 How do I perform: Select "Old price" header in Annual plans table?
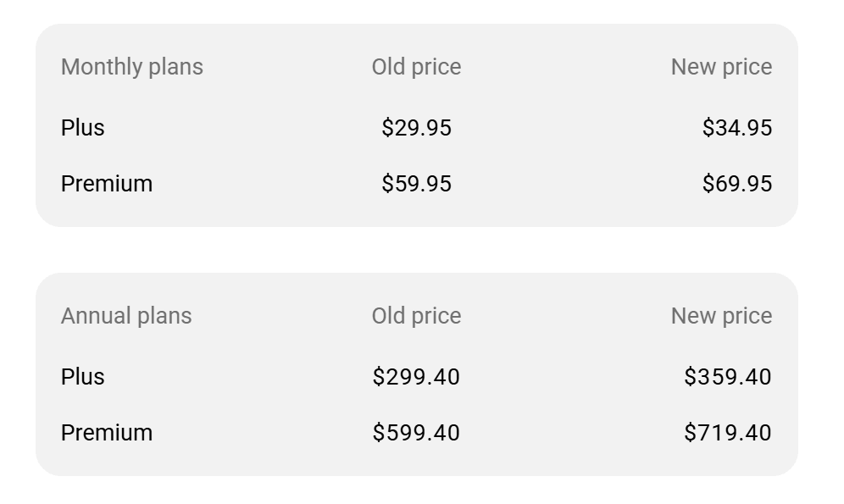[x=416, y=316]
